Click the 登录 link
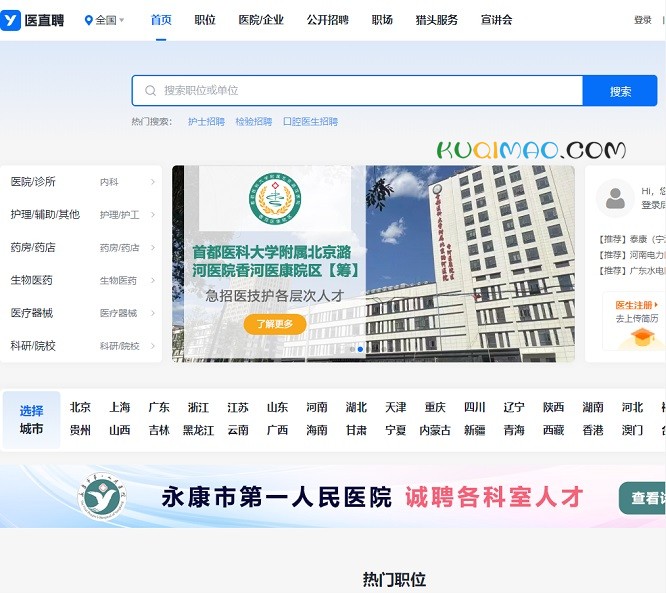The width and height of the screenshot is (666, 593). tap(643, 20)
